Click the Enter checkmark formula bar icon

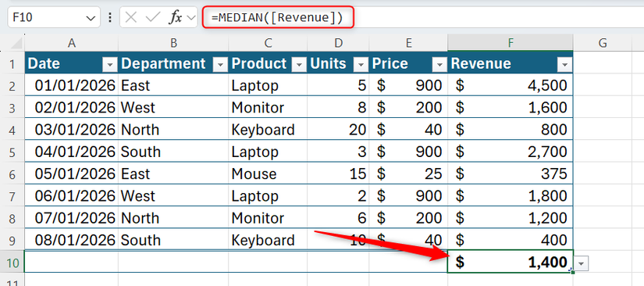[153, 18]
